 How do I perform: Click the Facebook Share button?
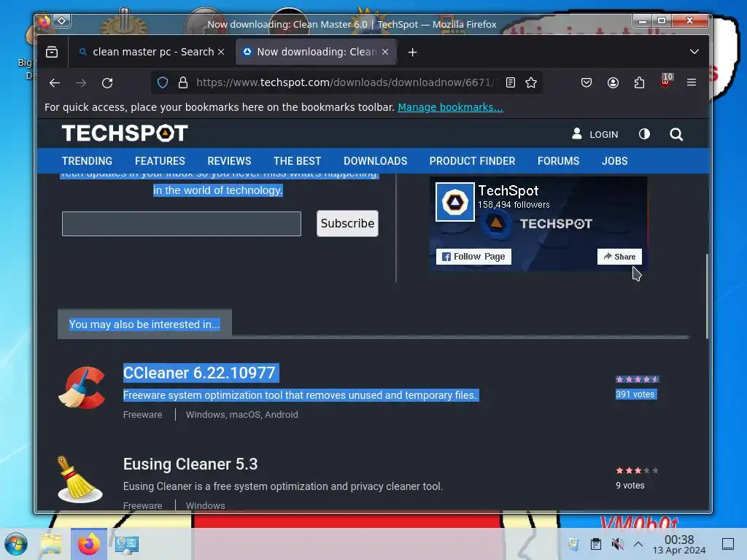point(619,257)
